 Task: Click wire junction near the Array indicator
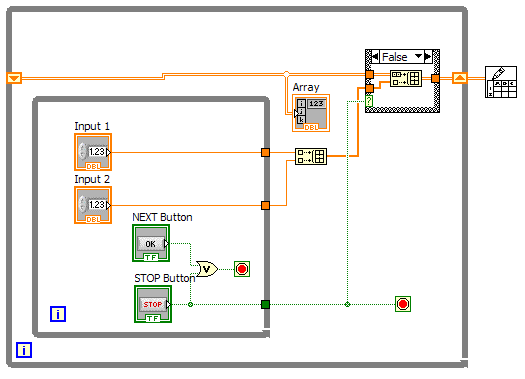pyautogui.click(x=286, y=74)
